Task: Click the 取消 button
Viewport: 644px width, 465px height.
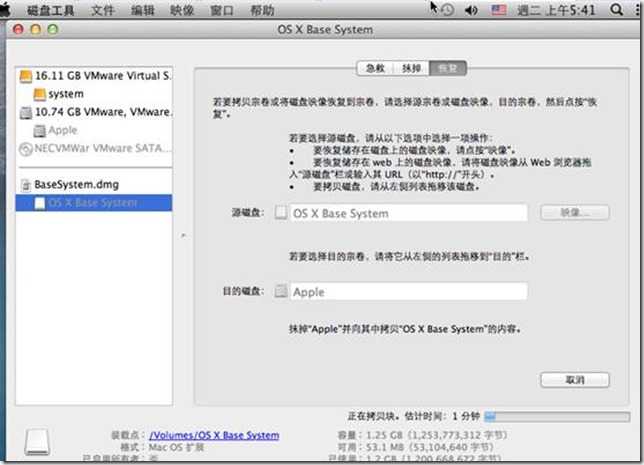Action: click(575, 380)
